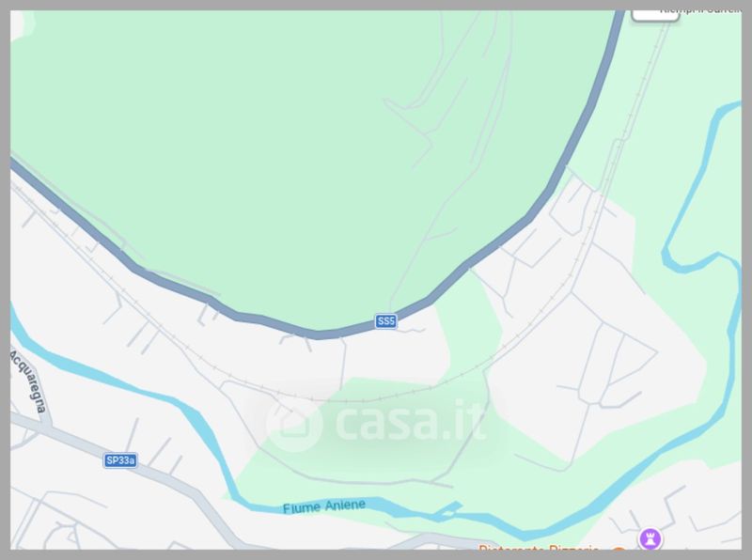Click the casa.it watermark text
The height and width of the screenshot is (560, 752).
411,421
